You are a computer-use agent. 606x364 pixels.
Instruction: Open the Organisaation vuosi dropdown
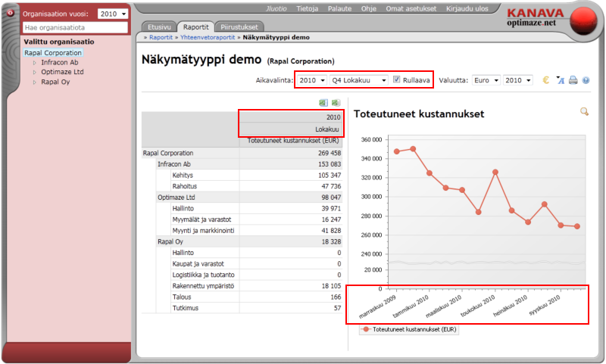pos(114,14)
